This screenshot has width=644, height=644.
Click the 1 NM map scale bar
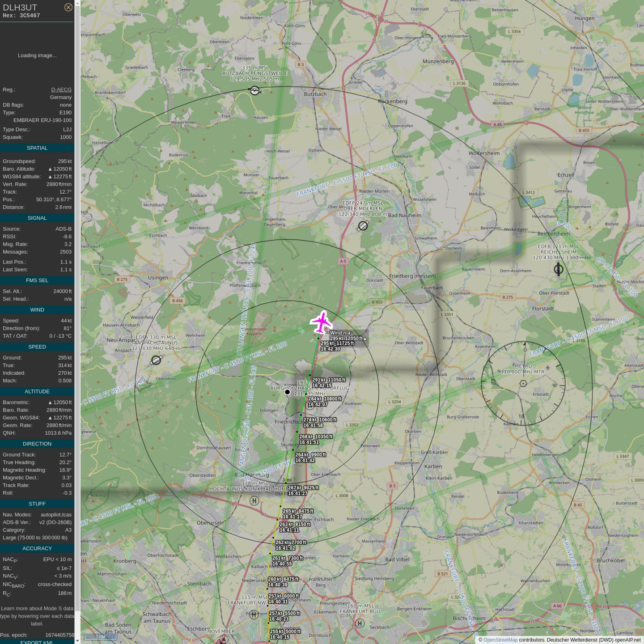pyautogui.click(x=101, y=637)
